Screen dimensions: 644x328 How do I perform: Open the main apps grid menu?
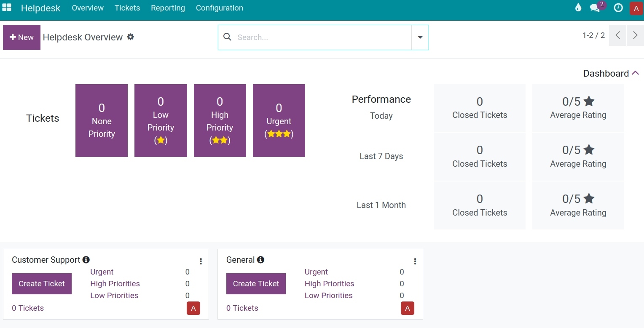point(7,8)
